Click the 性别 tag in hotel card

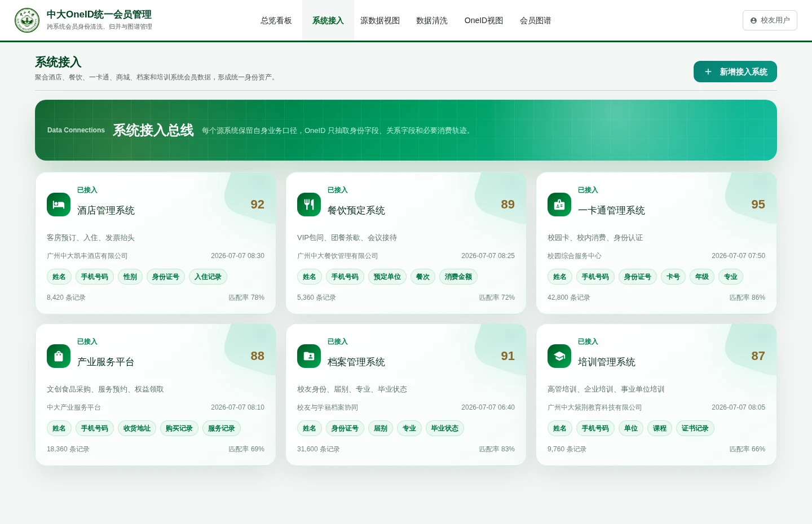pos(130,277)
